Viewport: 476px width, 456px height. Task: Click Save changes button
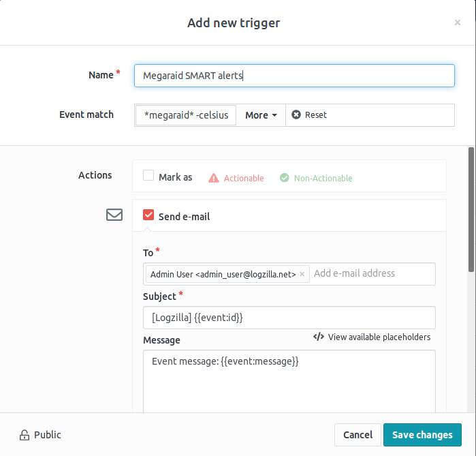(x=422, y=435)
